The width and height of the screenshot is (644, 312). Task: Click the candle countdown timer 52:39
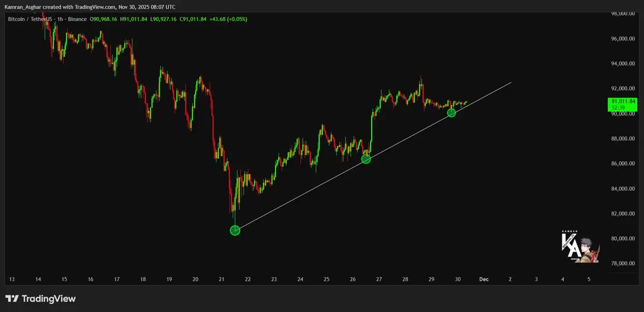coord(618,108)
